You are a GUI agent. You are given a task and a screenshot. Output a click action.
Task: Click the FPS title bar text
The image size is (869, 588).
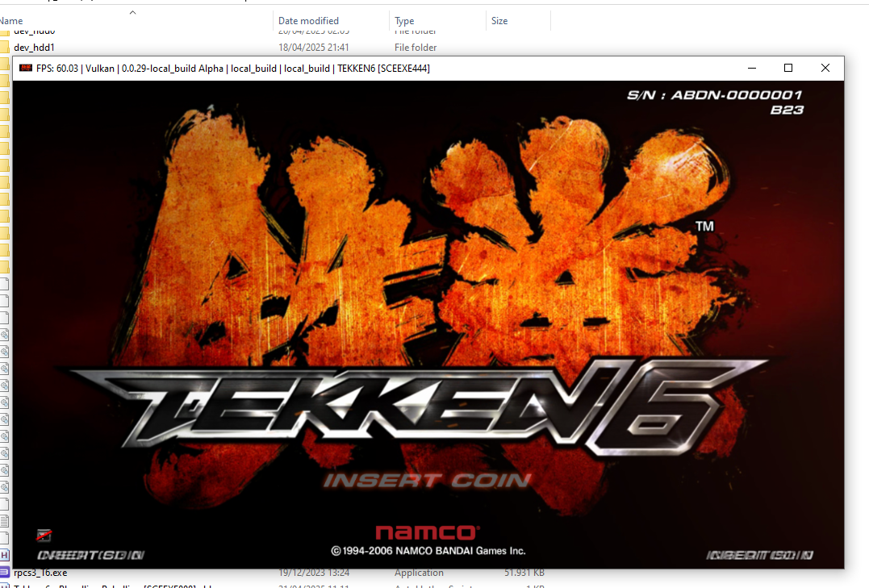pyautogui.click(x=232, y=69)
